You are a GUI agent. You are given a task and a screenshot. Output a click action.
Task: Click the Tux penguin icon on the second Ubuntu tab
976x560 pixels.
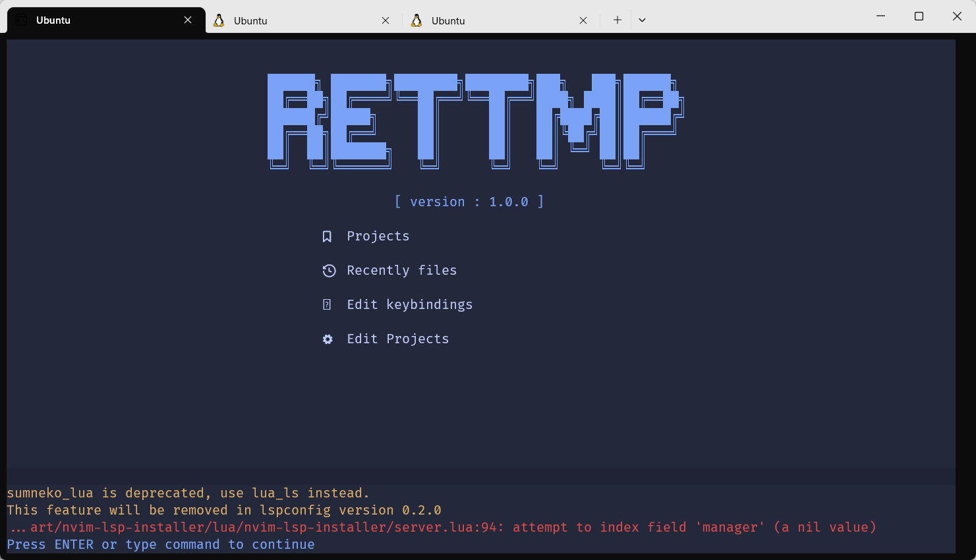pyautogui.click(x=218, y=20)
